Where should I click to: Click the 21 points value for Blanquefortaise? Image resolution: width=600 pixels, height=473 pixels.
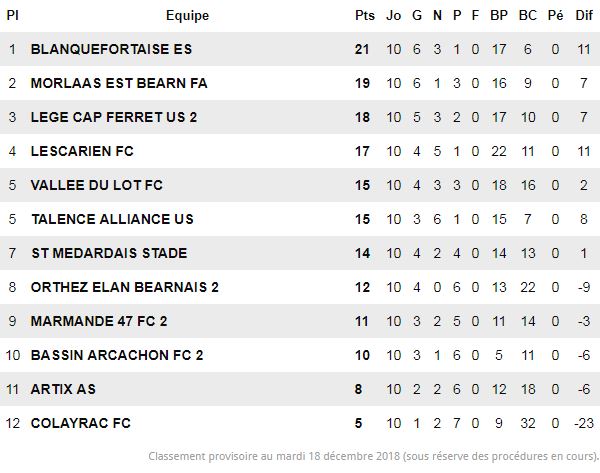point(362,49)
